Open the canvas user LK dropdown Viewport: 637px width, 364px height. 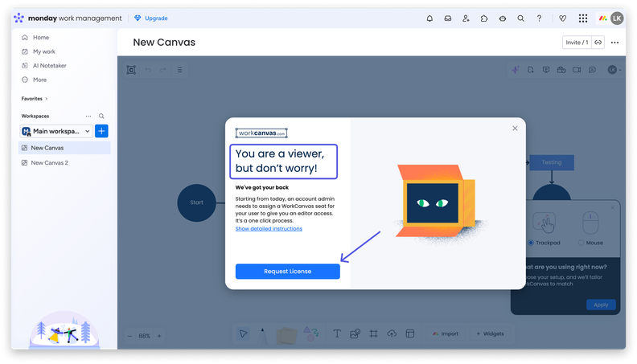pyautogui.click(x=614, y=70)
